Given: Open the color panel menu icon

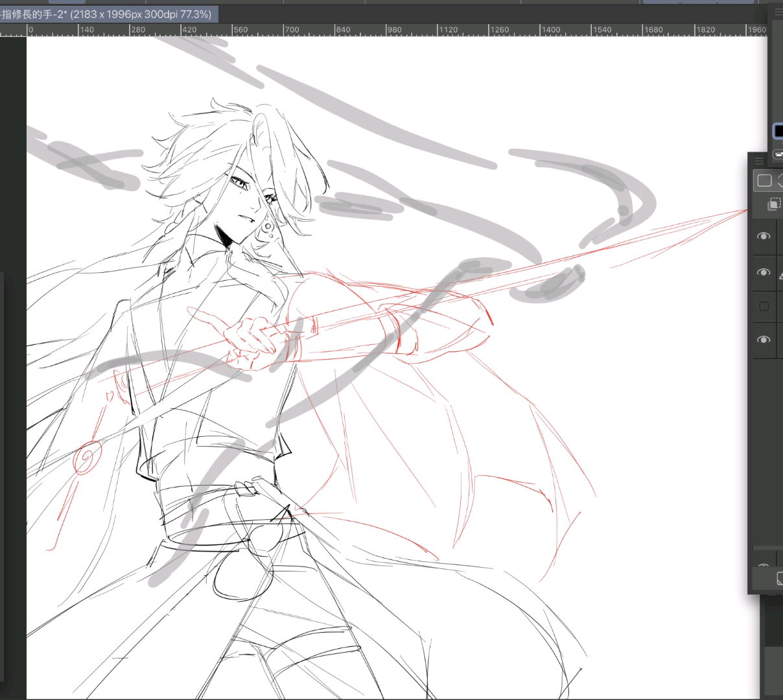Looking at the screenshot, I should pyautogui.click(x=778, y=12).
